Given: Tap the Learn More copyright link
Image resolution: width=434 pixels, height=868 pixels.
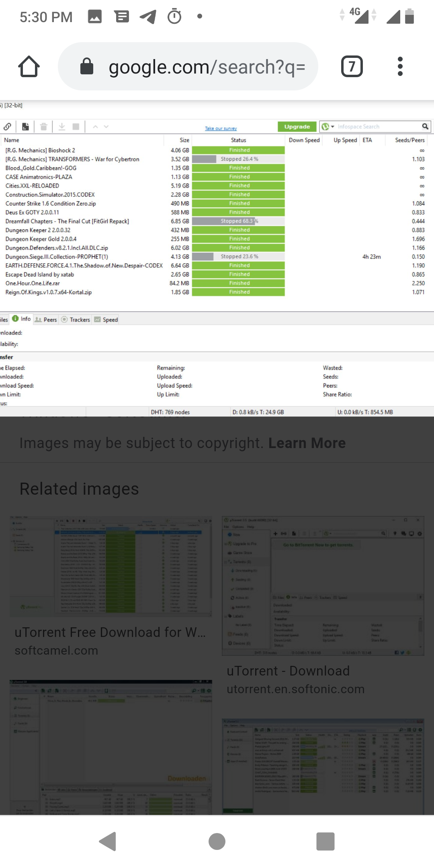Looking at the screenshot, I should click(307, 443).
